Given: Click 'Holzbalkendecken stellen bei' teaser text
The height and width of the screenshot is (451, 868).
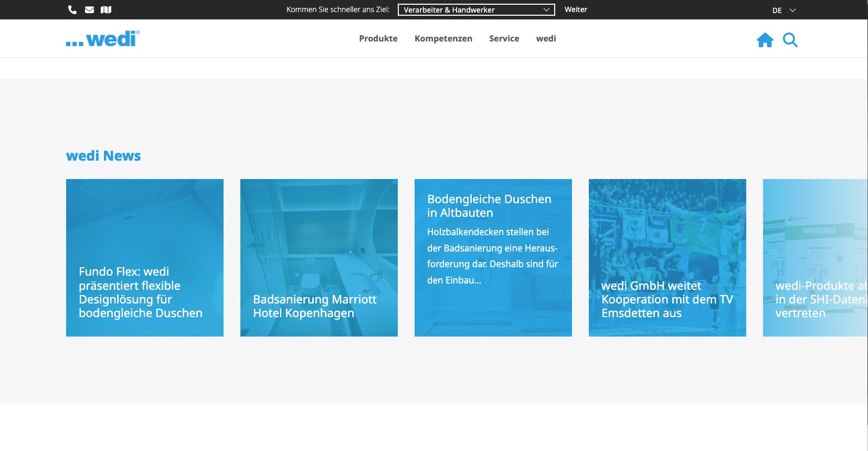Looking at the screenshot, I should point(488,232).
